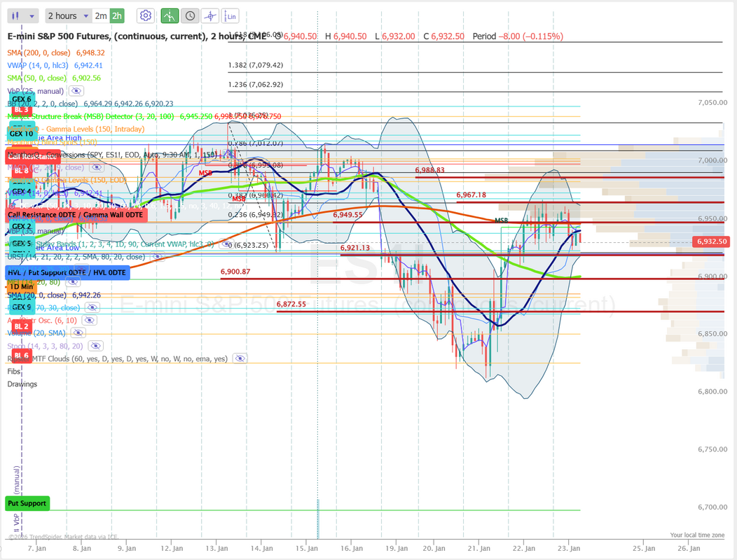The height and width of the screenshot is (560, 737).
Task: Select the 2h timeframe tab
Action: (x=117, y=15)
